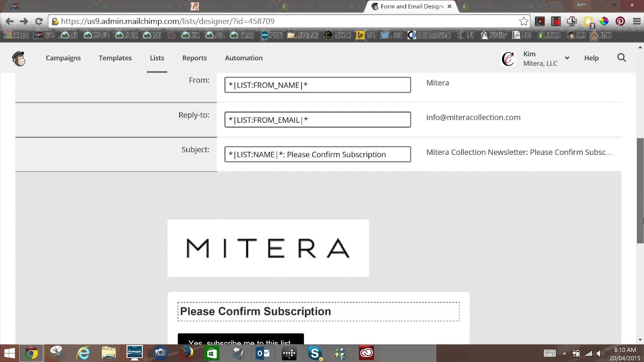Open the Reports menu
The height and width of the screenshot is (362, 644).
195,58
